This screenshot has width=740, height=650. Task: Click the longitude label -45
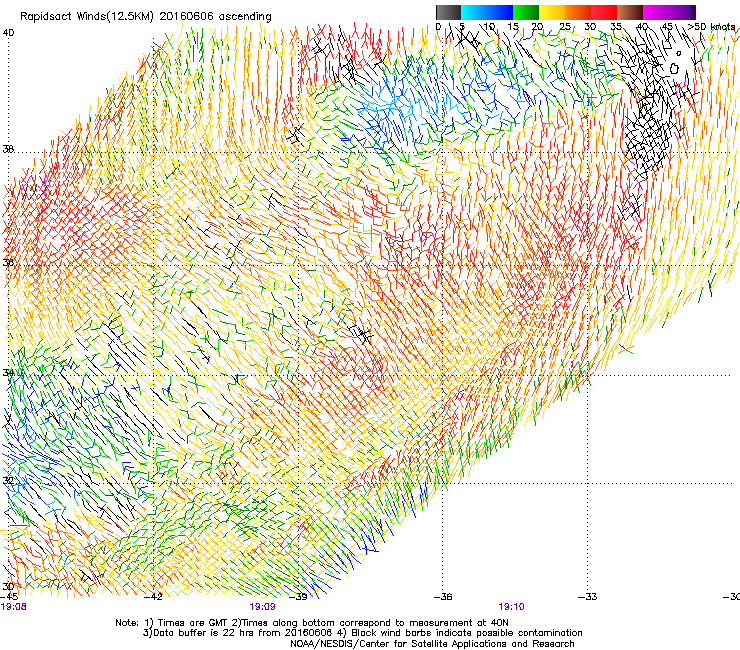[9, 597]
